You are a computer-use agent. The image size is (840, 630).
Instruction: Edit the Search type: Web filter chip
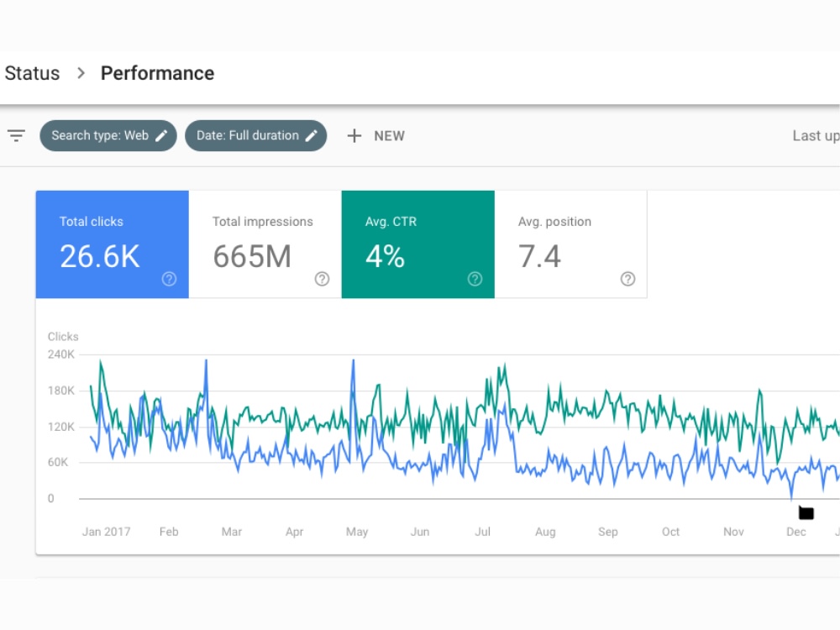(108, 135)
